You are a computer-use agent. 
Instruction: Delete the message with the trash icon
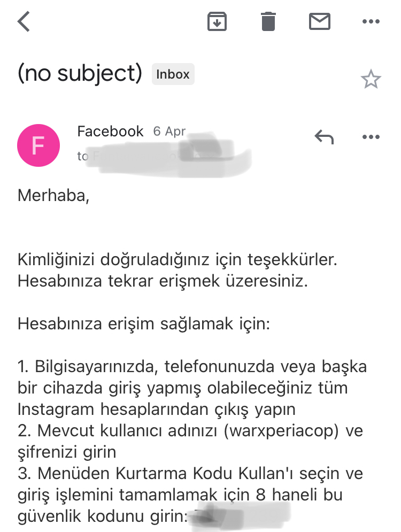point(268,22)
